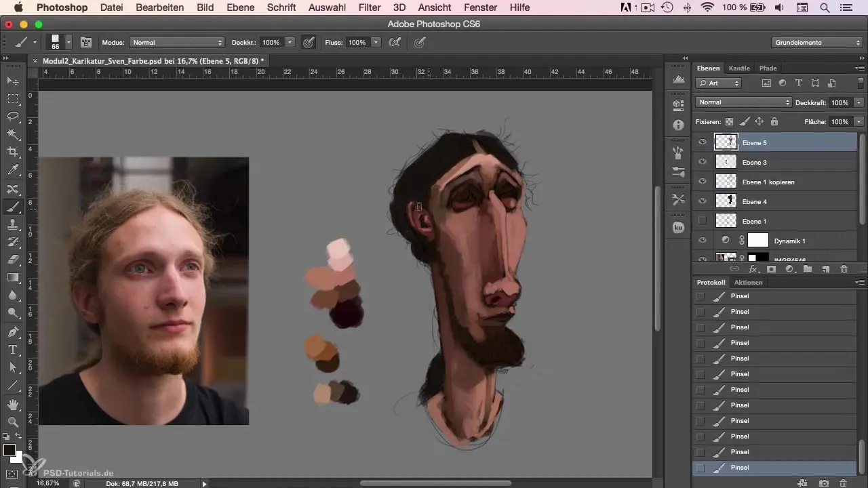Hide the Ebene 3 layer
This screenshot has width=868, height=488.
[703, 162]
